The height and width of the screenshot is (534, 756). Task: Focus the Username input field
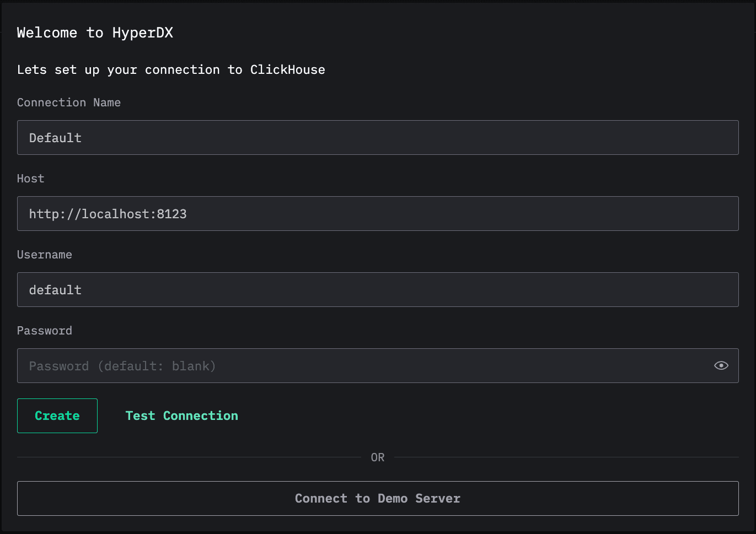point(378,289)
